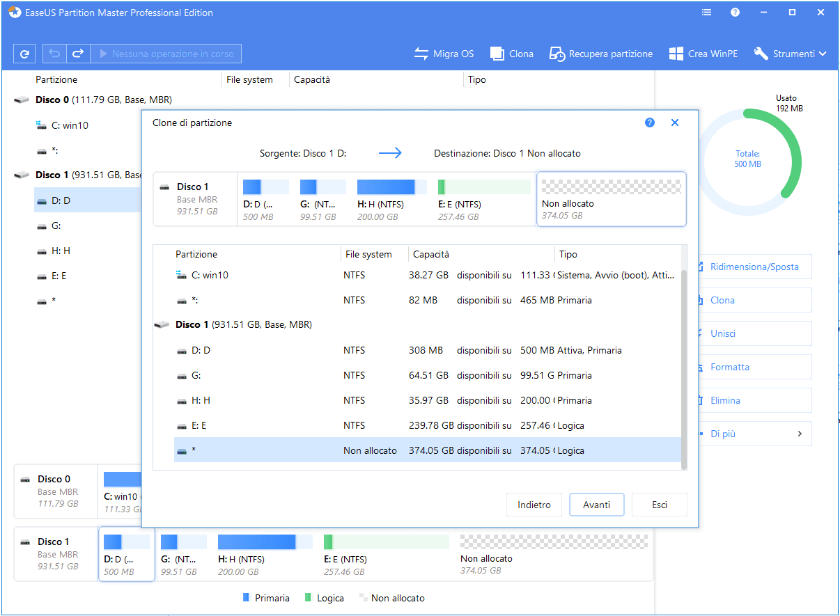Click the Avanti button

[x=596, y=505]
